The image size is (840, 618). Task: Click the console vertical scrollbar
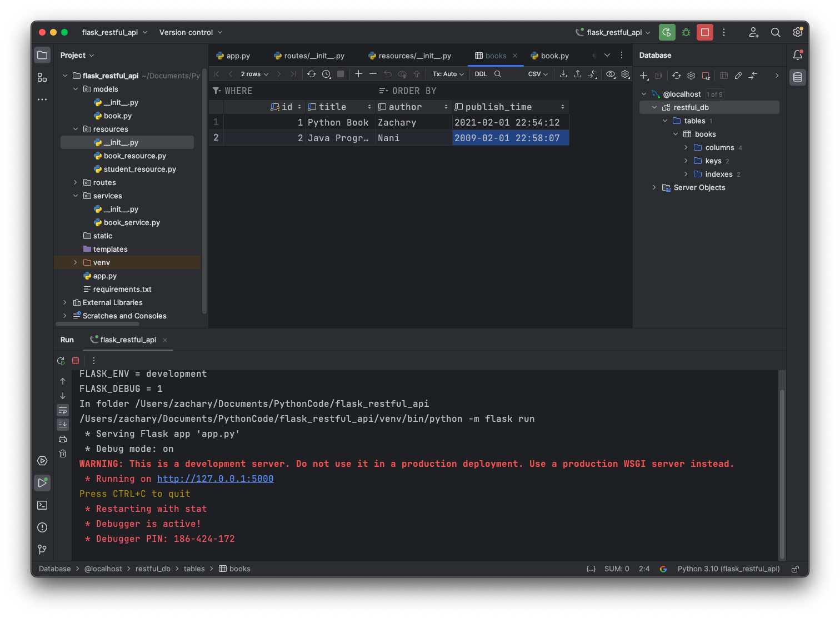(782, 472)
